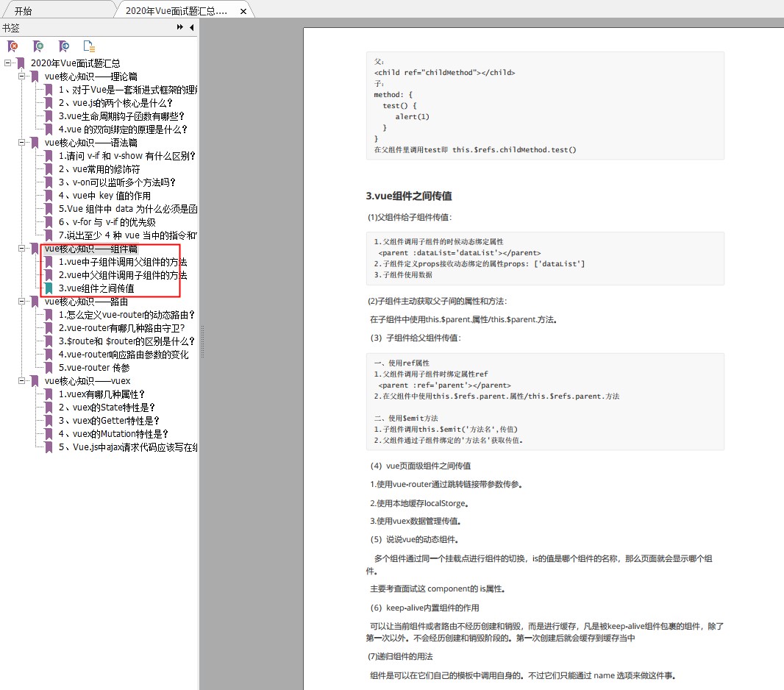The width and height of the screenshot is (784, 690).
Task: Open bookmark 4.vue-router响应路由参数的变化
Action: (x=124, y=355)
